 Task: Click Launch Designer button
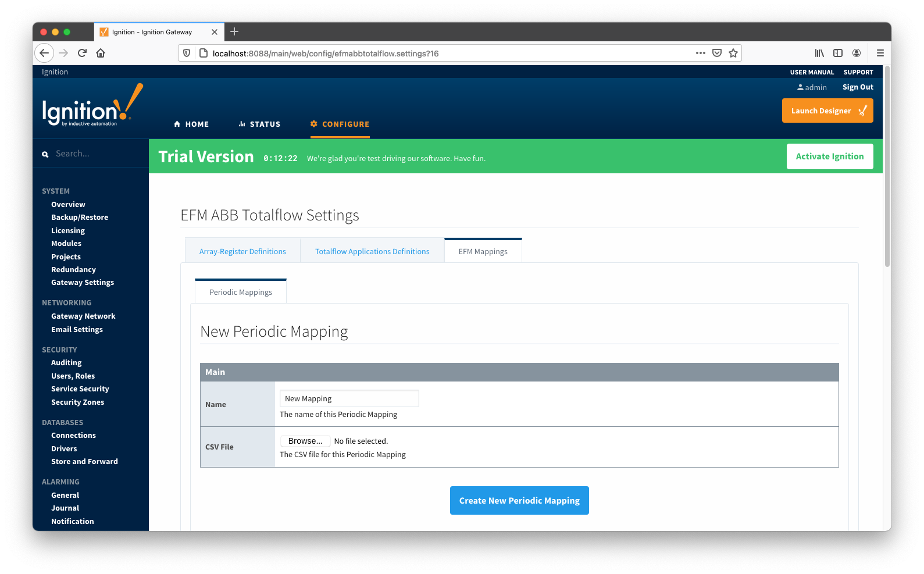click(x=827, y=110)
